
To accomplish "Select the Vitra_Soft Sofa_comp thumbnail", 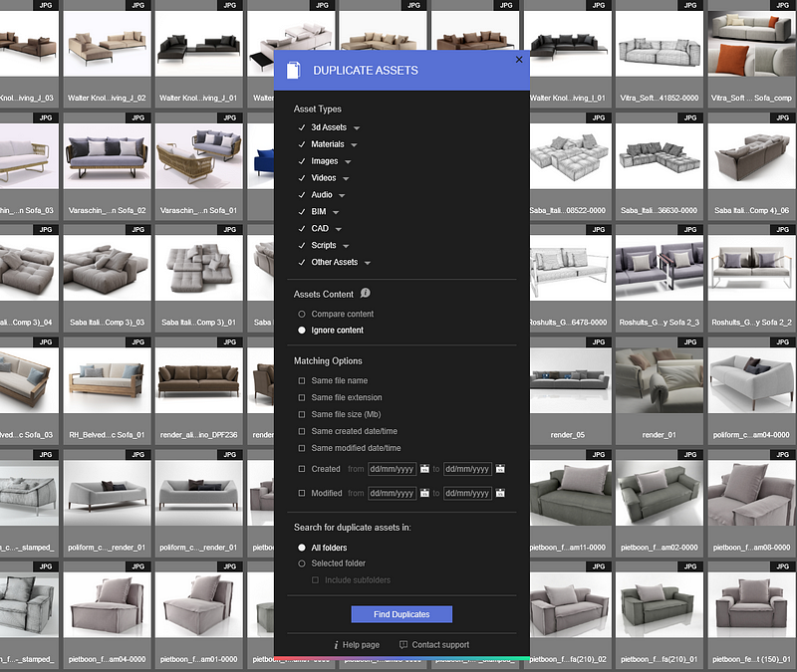I will pos(751,44).
